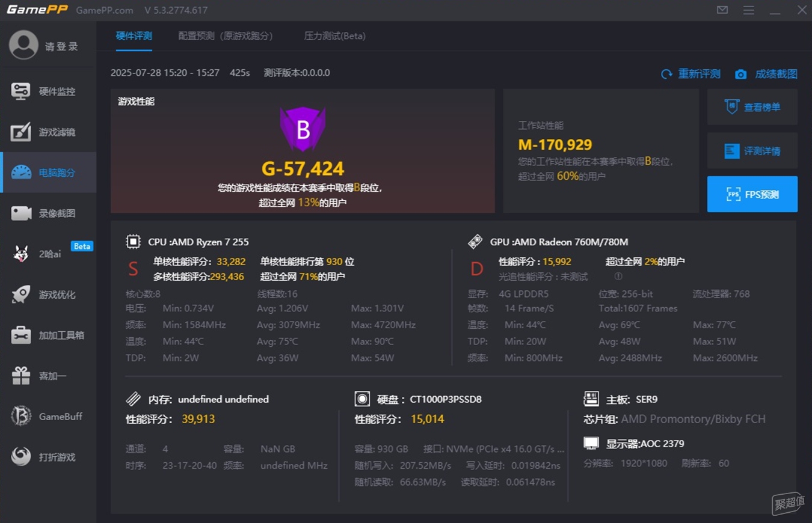The width and height of the screenshot is (812, 523).
Task: Click the red S grade for CPU
Action: click(134, 269)
